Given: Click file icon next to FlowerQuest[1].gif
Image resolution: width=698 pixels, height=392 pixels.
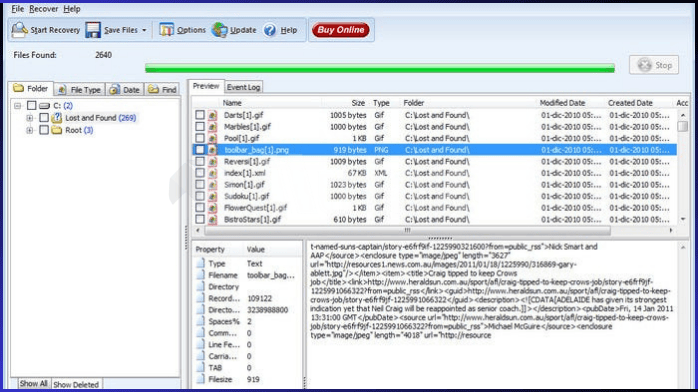Looking at the screenshot, I should pos(213,208).
